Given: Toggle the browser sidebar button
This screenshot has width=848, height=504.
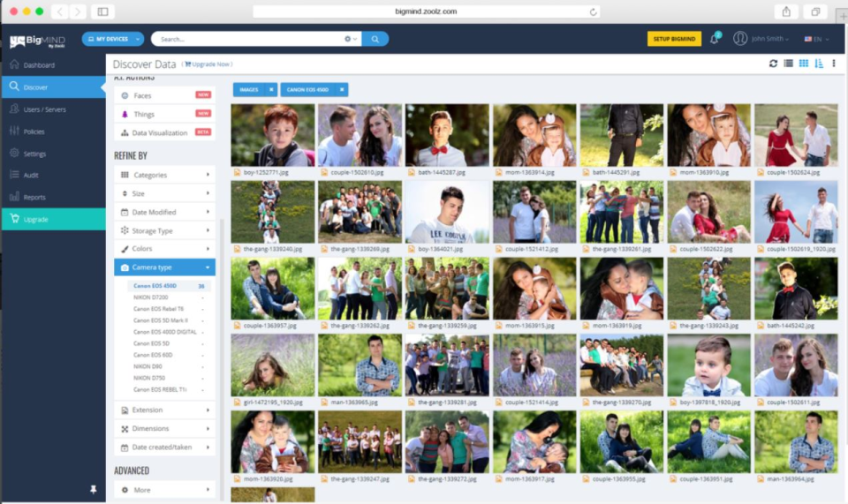Looking at the screenshot, I should point(102,11).
